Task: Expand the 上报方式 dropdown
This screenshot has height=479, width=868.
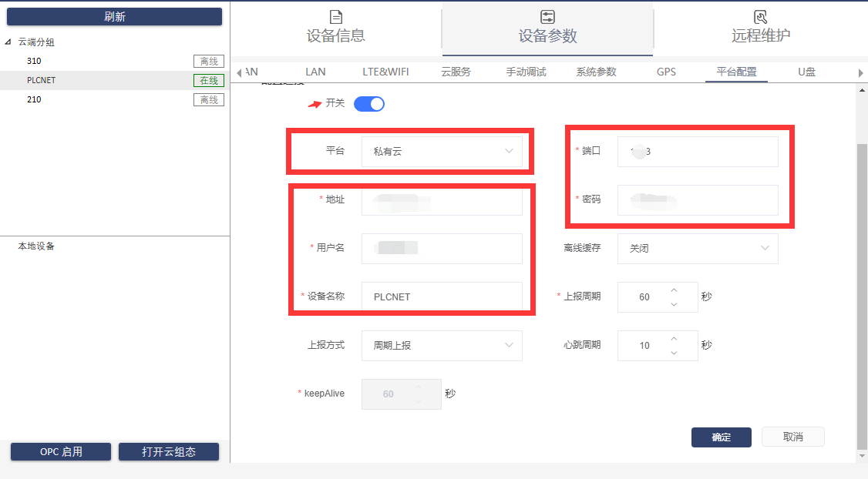Action: tap(442, 346)
